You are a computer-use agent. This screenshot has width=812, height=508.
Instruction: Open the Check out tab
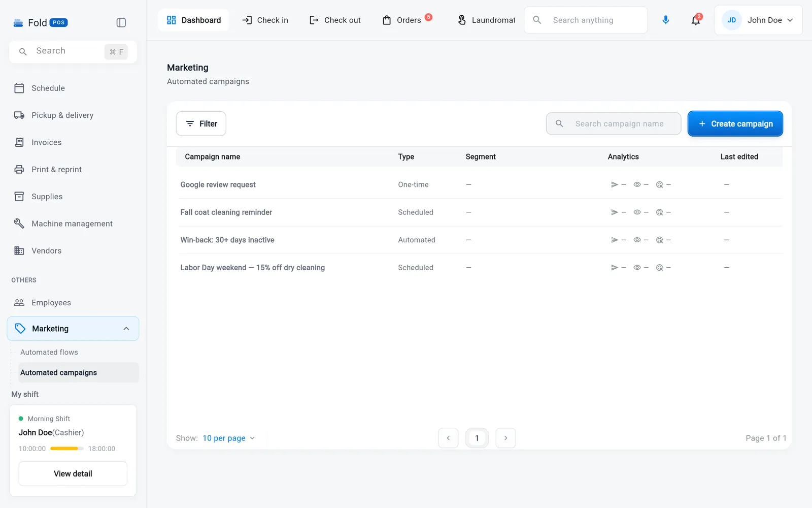pos(335,20)
